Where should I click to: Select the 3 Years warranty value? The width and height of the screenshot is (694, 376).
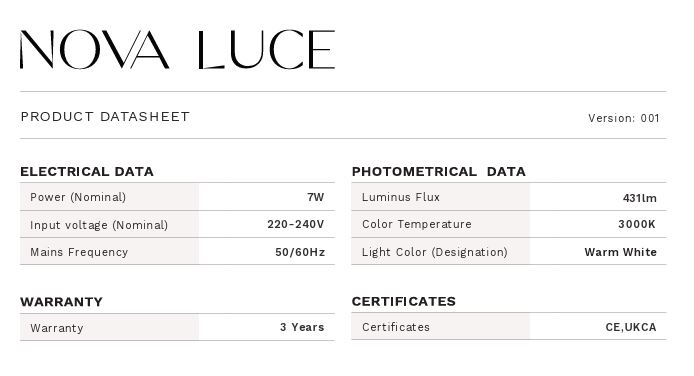click(302, 327)
